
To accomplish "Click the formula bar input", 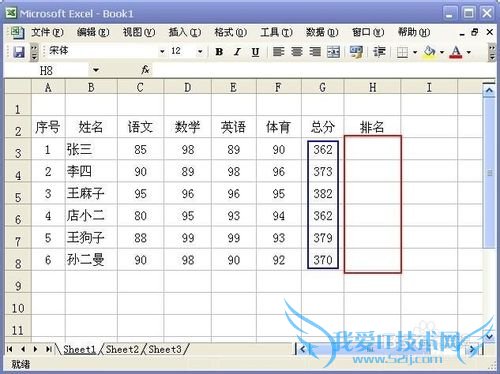I will 323,70.
